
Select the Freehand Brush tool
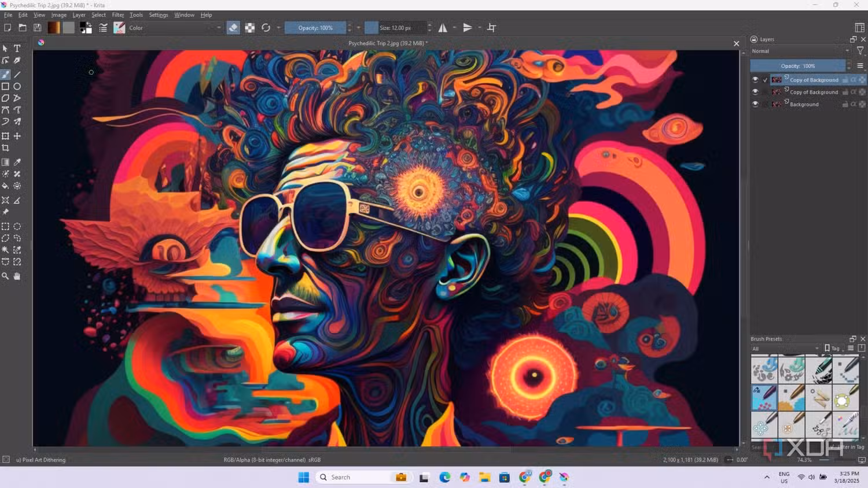5,74
